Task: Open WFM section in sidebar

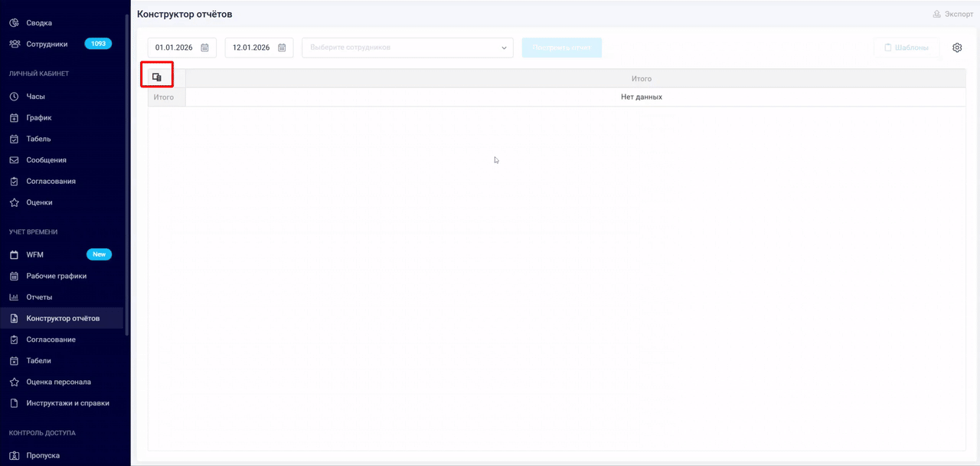Action: [x=35, y=254]
